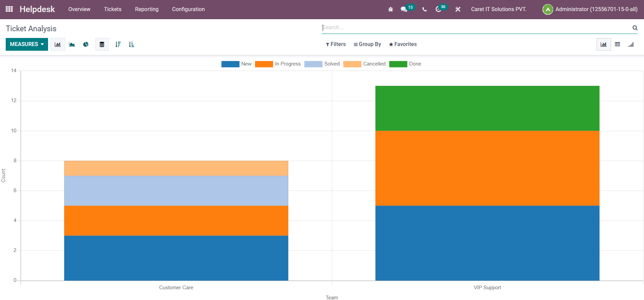644x300 pixels.
Task: Open the Configuration menu
Action: 188,9
